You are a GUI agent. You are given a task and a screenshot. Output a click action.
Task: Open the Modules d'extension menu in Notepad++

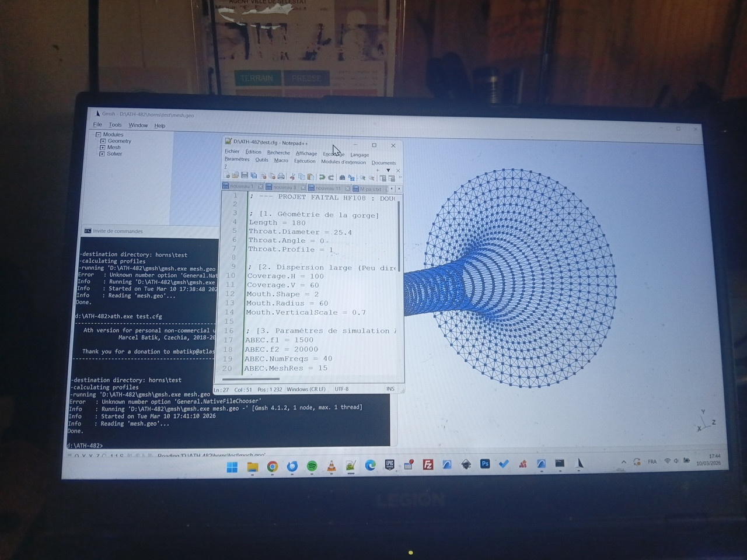344,162
